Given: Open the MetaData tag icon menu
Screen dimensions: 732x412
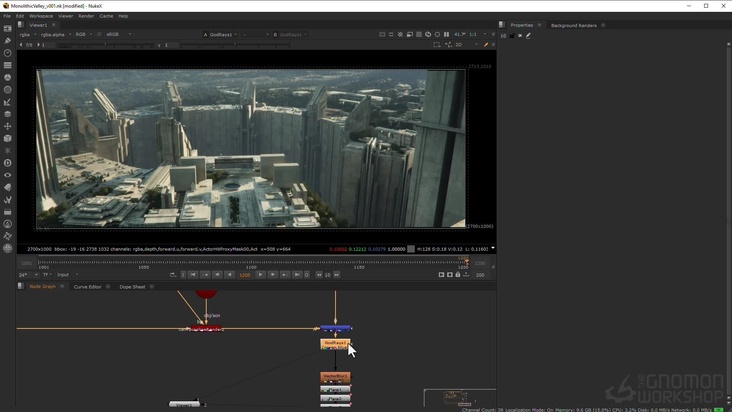Looking at the screenshot, I should [x=7, y=187].
